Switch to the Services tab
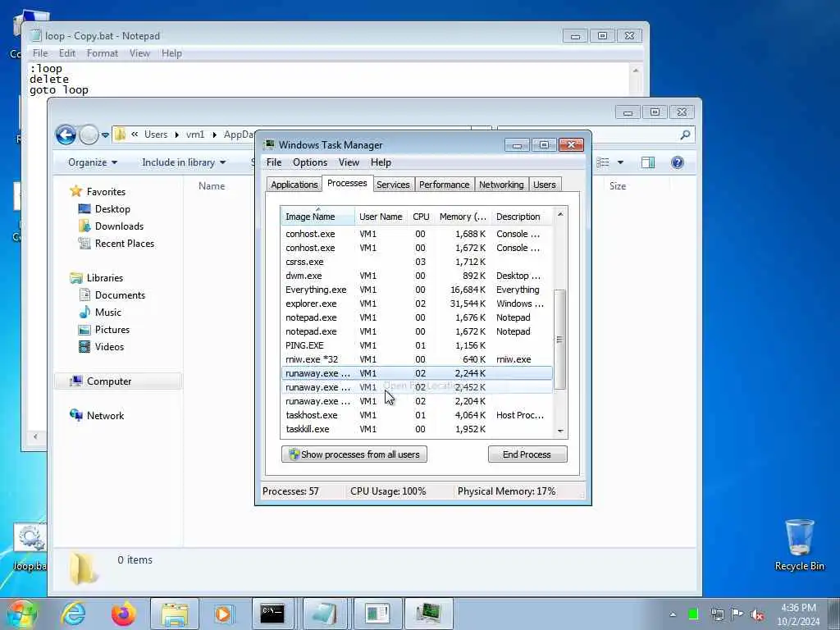The image size is (840, 630). pyautogui.click(x=393, y=185)
